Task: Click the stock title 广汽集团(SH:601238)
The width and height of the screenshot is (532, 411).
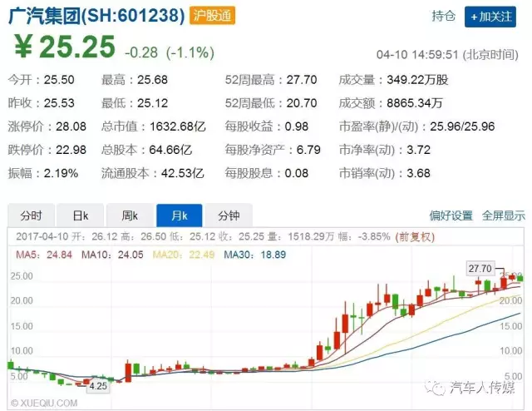Action: 96,16
